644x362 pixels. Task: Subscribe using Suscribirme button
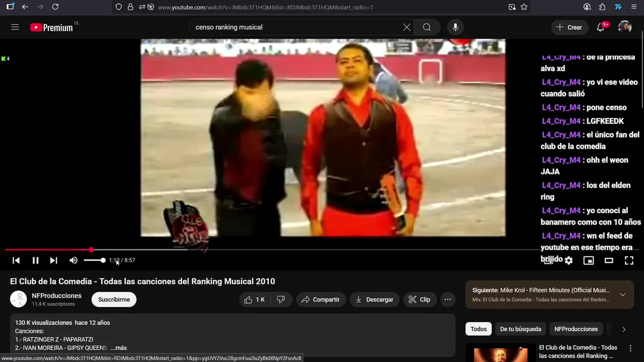click(x=114, y=300)
